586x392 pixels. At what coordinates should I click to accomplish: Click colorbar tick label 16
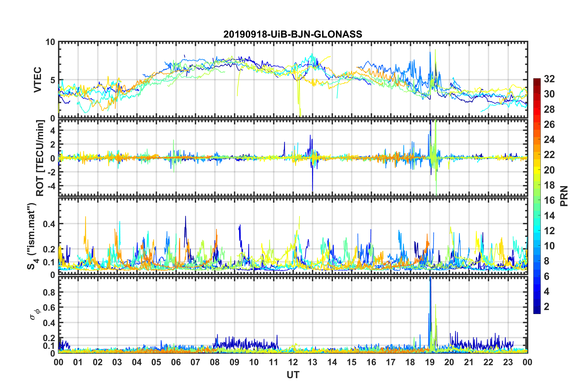coord(549,200)
